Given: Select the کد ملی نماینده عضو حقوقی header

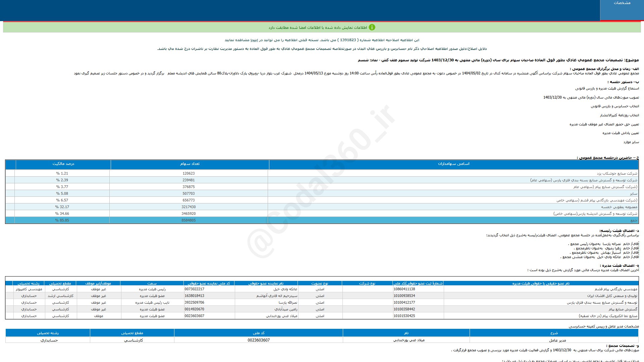Looking at the screenshot, I should [x=209, y=284].
